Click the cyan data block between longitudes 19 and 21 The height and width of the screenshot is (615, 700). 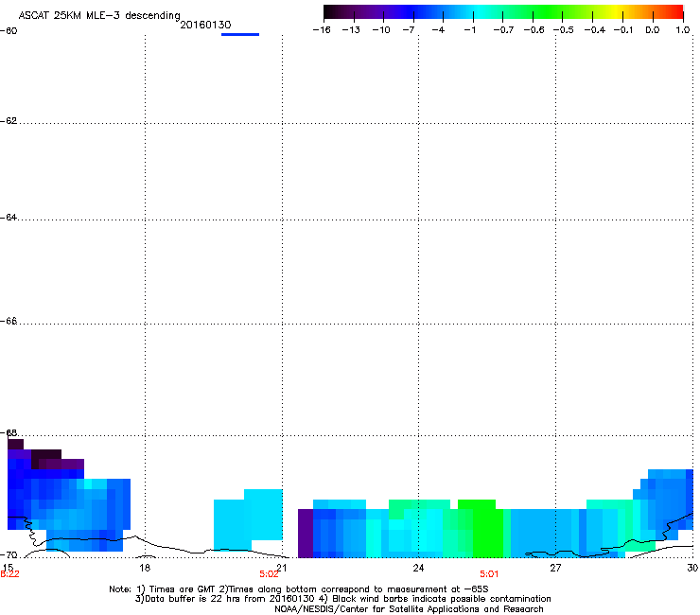click(248, 519)
